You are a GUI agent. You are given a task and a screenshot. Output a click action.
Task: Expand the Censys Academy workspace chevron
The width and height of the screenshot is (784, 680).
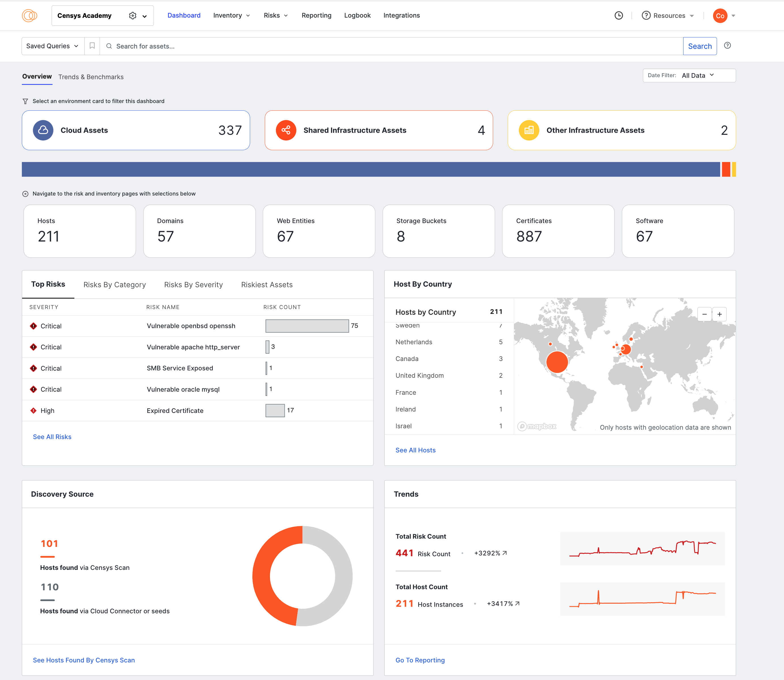point(144,16)
